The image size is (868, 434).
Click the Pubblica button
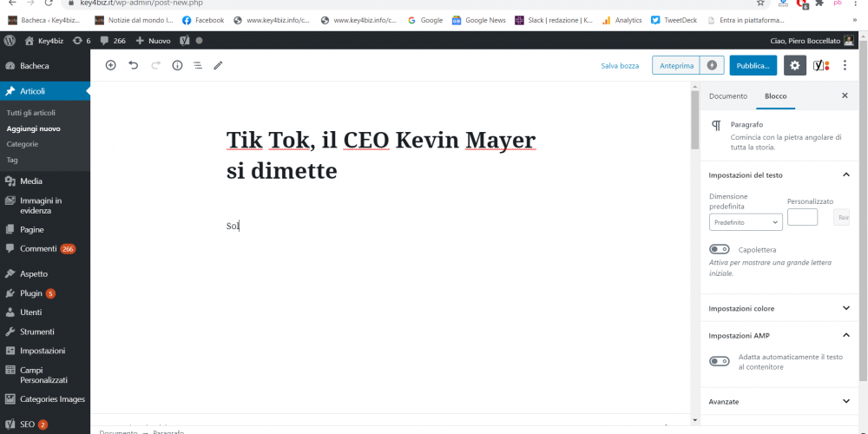tap(753, 65)
